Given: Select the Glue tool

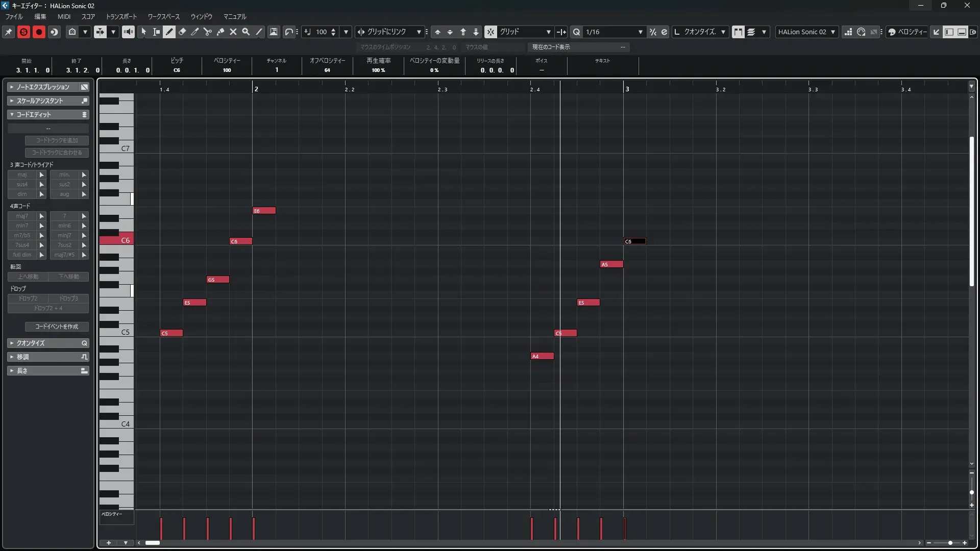Looking at the screenshot, I should click(x=220, y=32).
